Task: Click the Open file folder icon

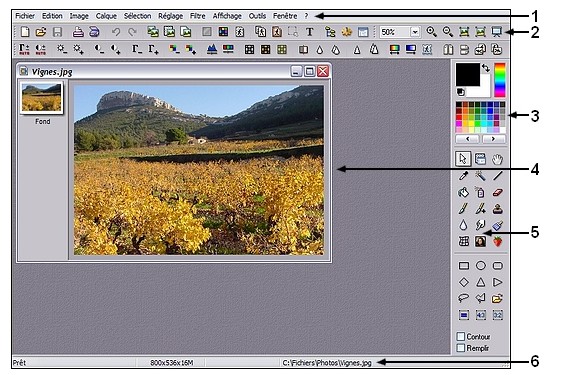Action: [x=41, y=32]
